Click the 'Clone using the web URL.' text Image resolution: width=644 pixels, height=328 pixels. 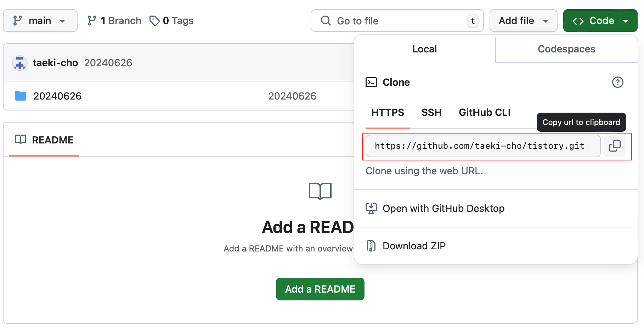424,171
